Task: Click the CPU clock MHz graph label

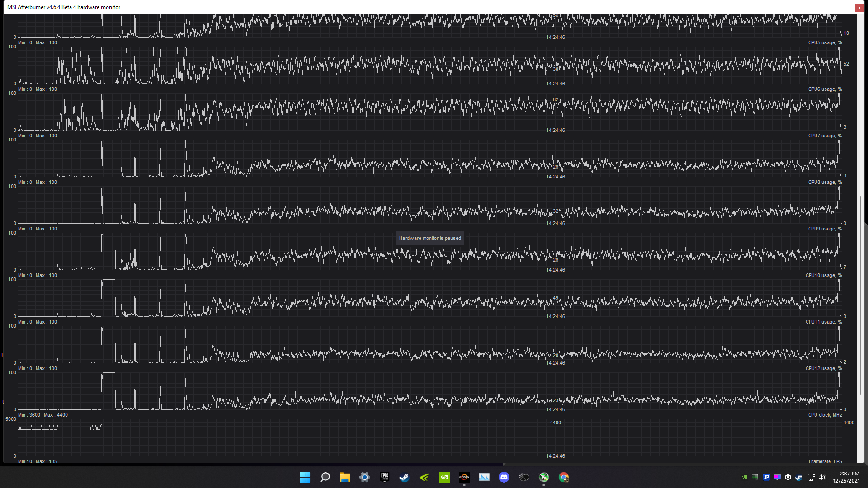Action: click(825, 415)
